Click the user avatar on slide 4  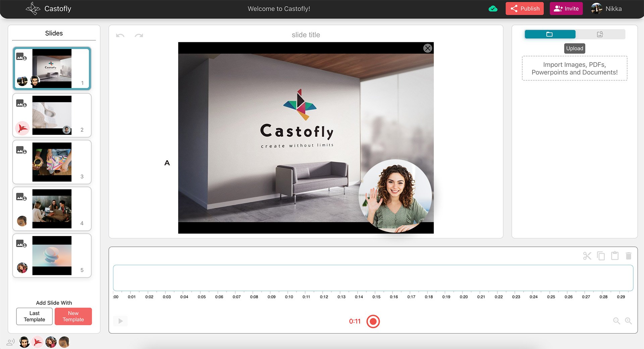click(x=22, y=221)
